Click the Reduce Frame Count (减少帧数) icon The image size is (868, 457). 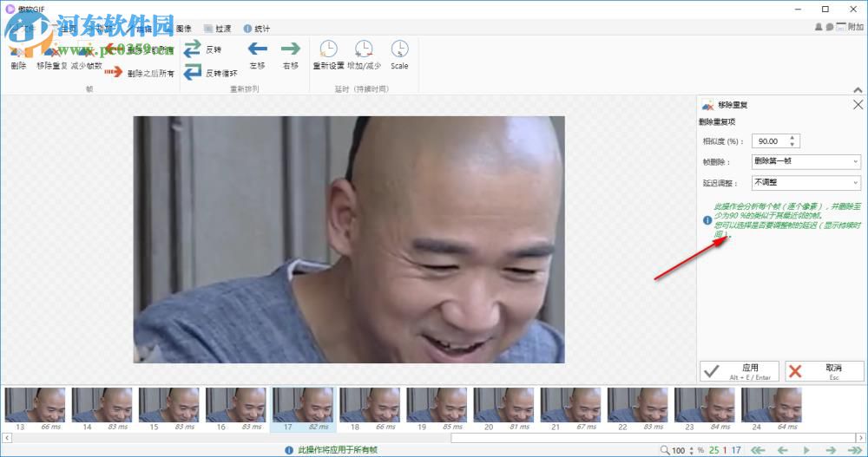(x=86, y=51)
